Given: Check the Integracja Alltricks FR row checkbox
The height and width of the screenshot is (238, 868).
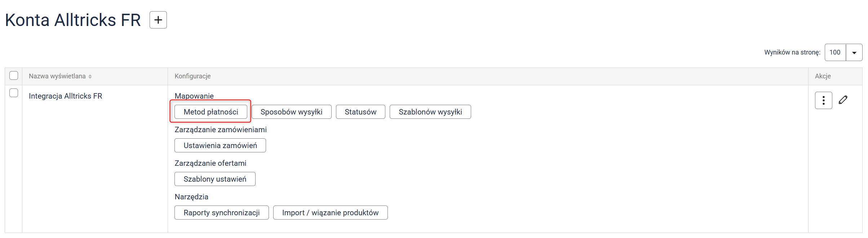Looking at the screenshot, I should click(14, 93).
